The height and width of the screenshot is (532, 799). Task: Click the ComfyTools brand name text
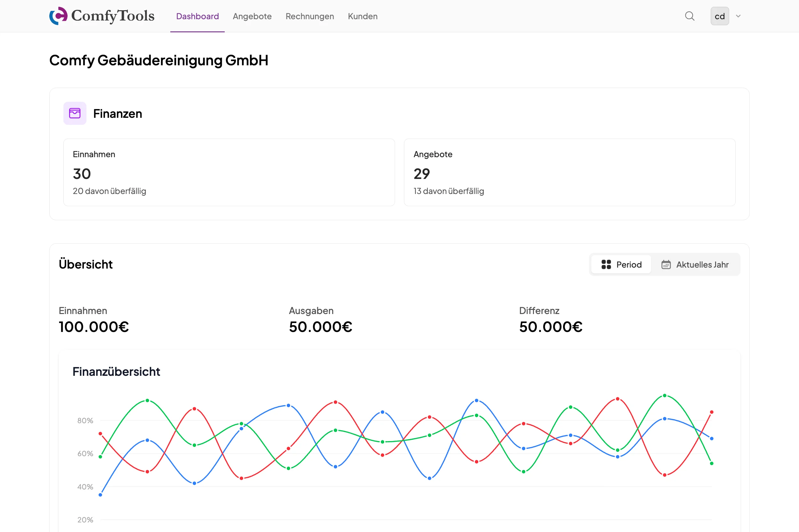tap(113, 16)
